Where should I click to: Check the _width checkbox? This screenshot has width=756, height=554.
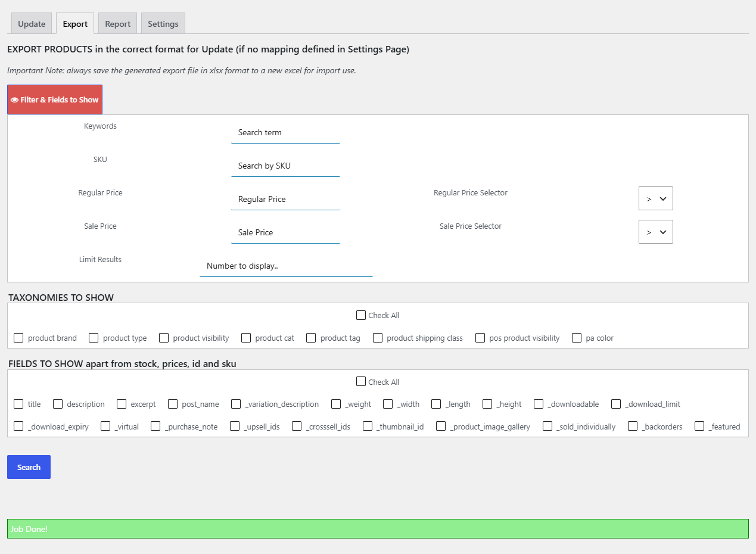[388, 404]
